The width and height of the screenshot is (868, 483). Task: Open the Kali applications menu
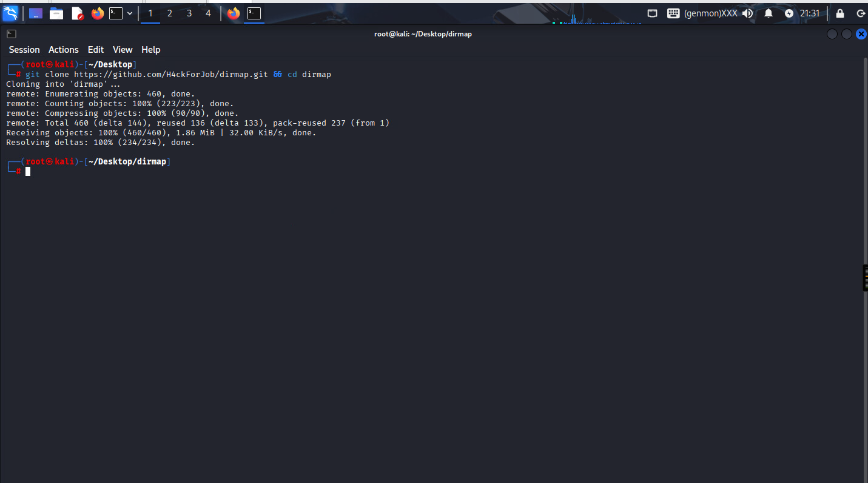point(10,13)
